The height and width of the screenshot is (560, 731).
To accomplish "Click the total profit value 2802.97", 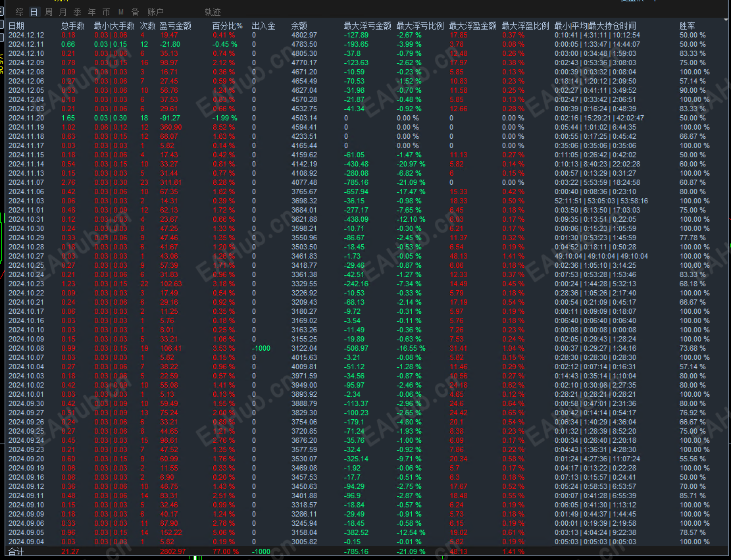I will coord(172,551).
